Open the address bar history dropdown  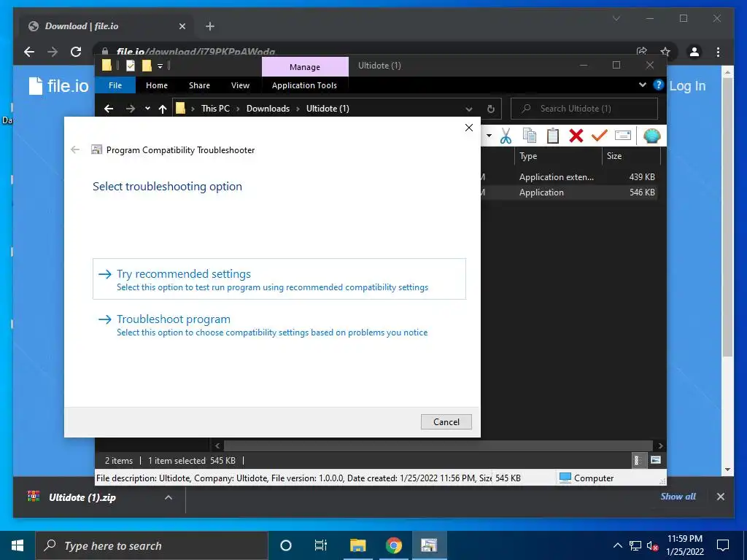coord(469,109)
